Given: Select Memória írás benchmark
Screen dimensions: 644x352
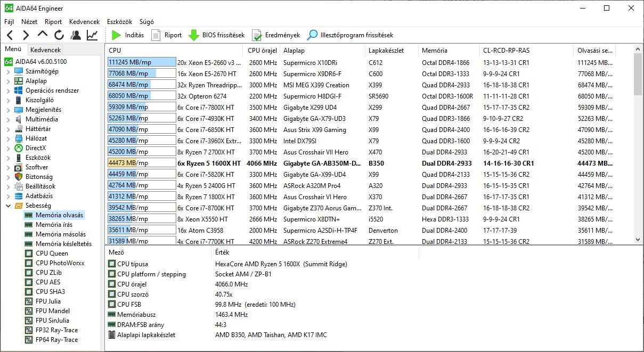Looking at the screenshot, I should (54, 224).
